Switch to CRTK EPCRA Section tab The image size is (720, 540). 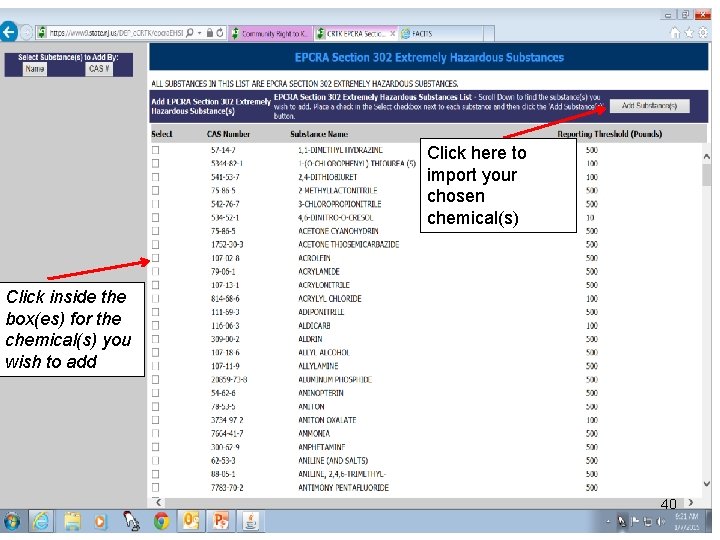click(x=355, y=34)
